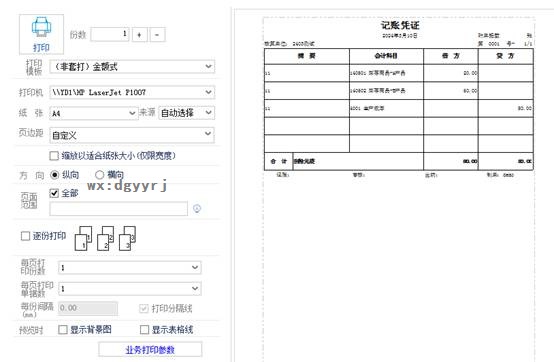
Task: Click the 140802 account row in preview
Action: click(399, 91)
